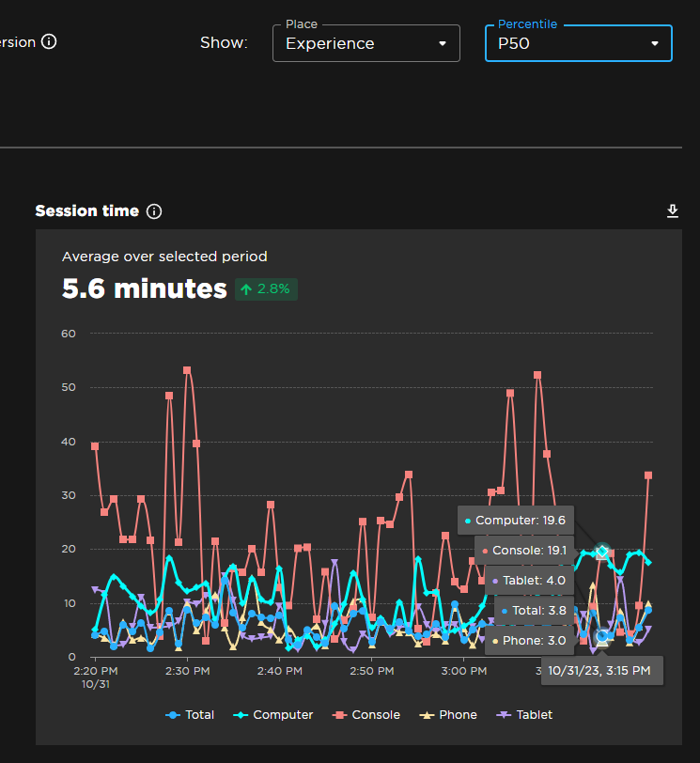Click the 2.8% increase badge
Screen dimensions: 700x763
(x=265, y=288)
